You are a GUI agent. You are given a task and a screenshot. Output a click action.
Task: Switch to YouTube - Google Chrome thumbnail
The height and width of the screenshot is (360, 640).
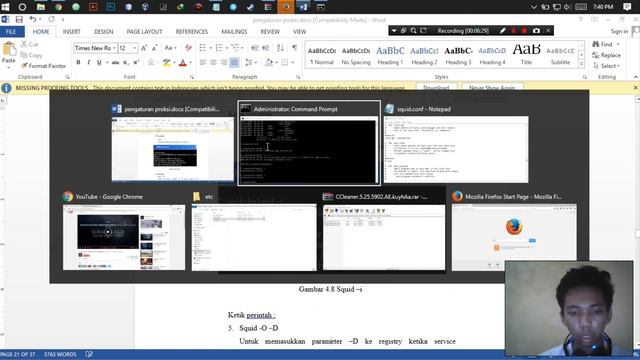(x=124, y=231)
